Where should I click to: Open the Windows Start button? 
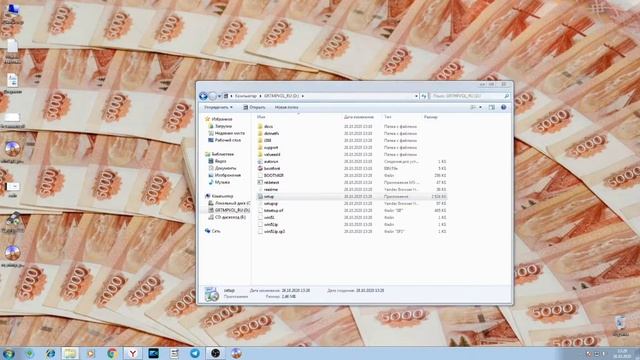tap(9, 353)
